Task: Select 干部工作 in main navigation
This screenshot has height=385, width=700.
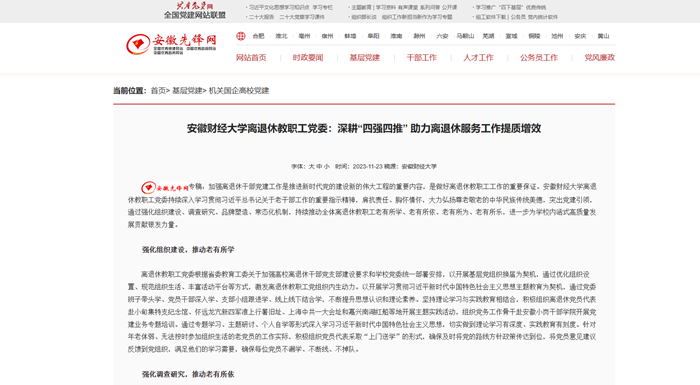Action: 421,58
